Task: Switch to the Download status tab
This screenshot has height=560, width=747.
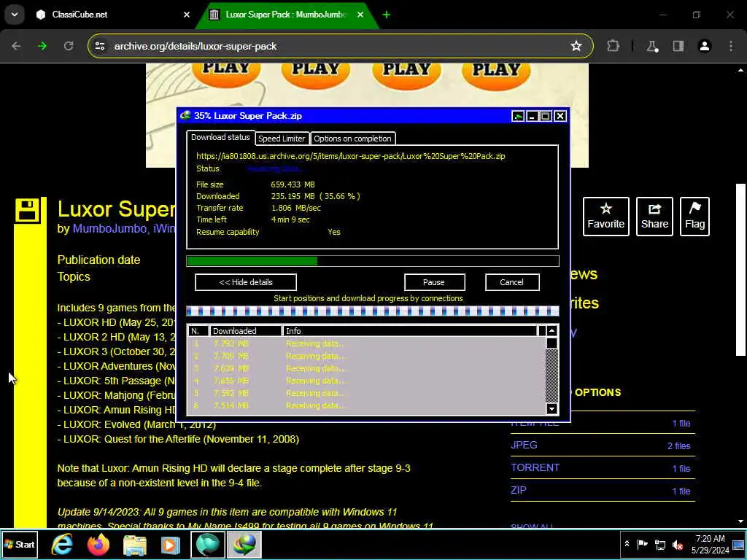Action: pos(220,137)
